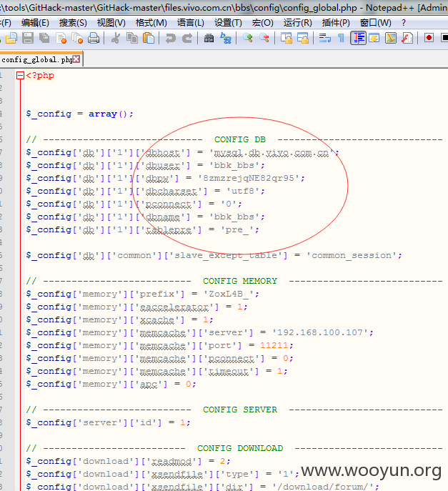Zoom in the editor view
The height and width of the screenshot is (491, 448).
coord(248,38)
